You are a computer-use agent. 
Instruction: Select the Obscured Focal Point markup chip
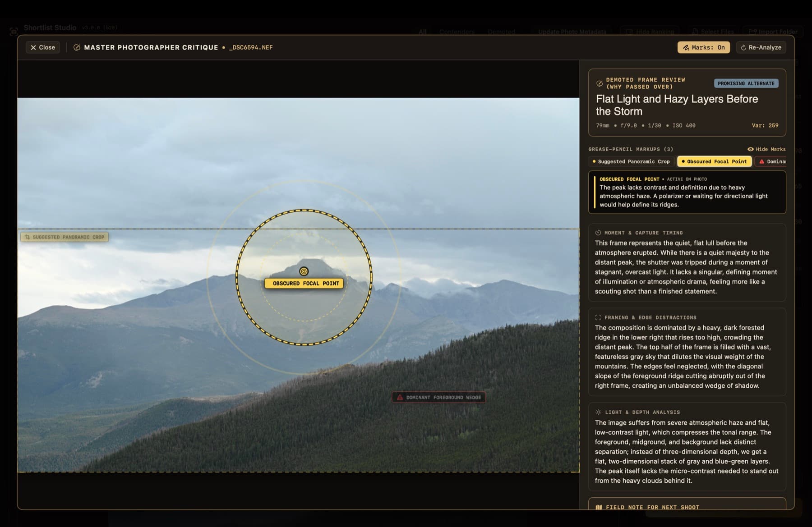click(715, 161)
